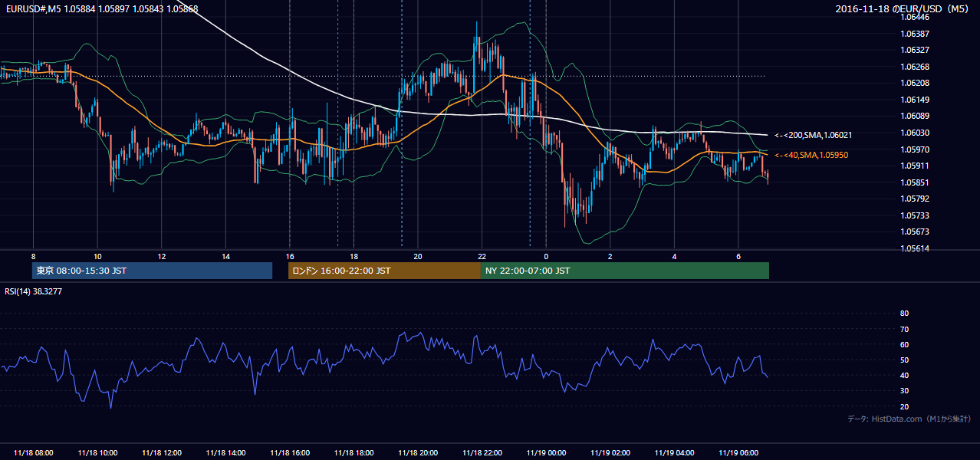Click the 11/18 08:00 time axis label
This screenshot has width=980, height=460.
(34, 452)
